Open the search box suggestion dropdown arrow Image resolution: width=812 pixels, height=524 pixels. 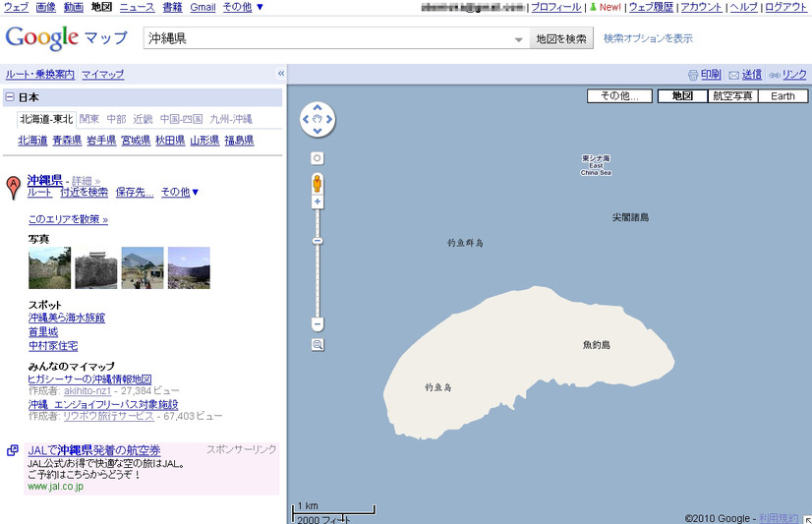click(518, 39)
